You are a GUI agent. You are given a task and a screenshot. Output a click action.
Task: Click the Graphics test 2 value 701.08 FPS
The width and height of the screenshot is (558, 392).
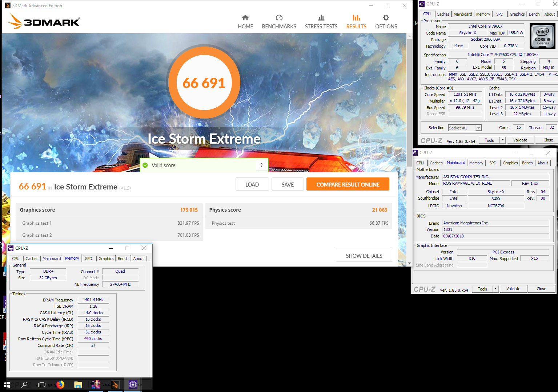pyautogui.click(x=188, y=235)
